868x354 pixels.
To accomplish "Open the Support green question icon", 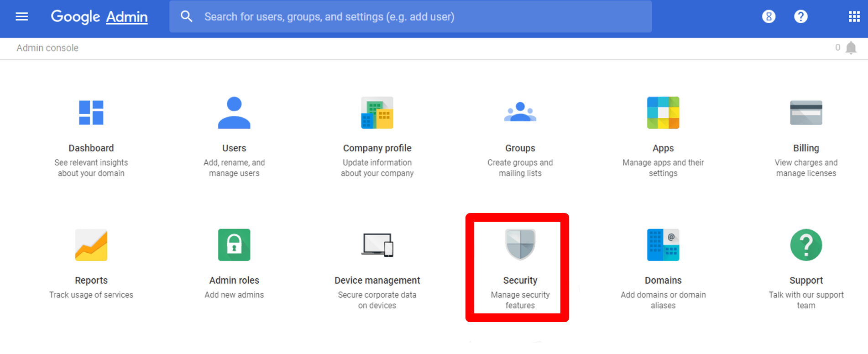I will coord(806,245).
